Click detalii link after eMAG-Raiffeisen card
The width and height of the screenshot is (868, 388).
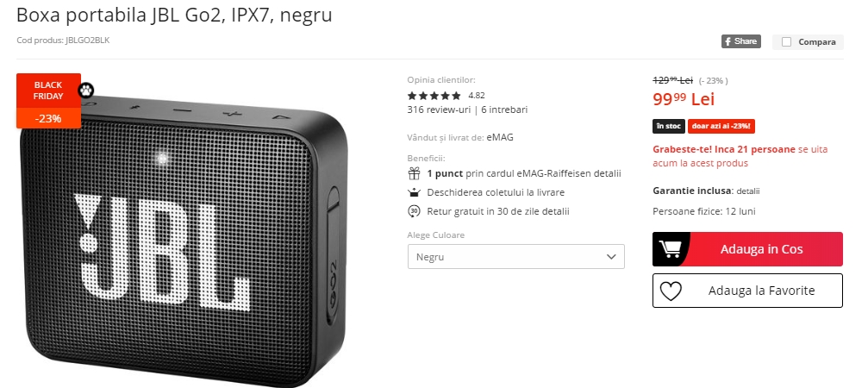[x=608, y=174]
